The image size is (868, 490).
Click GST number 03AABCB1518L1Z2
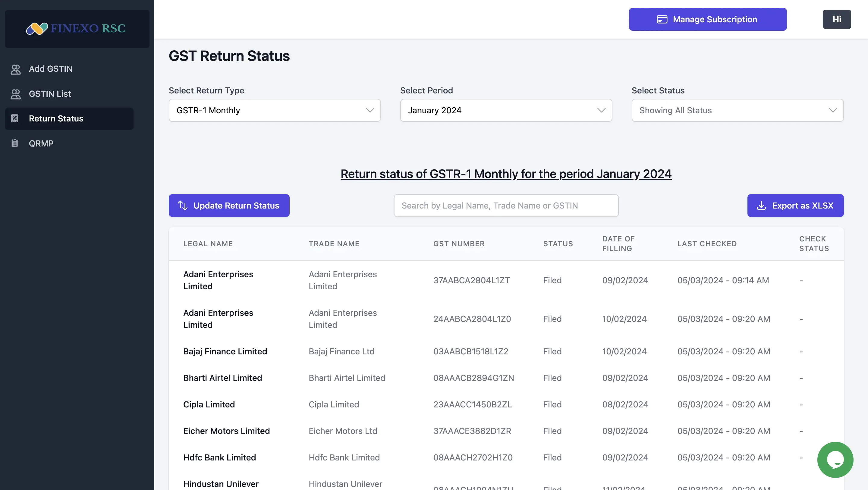(471, 351)
